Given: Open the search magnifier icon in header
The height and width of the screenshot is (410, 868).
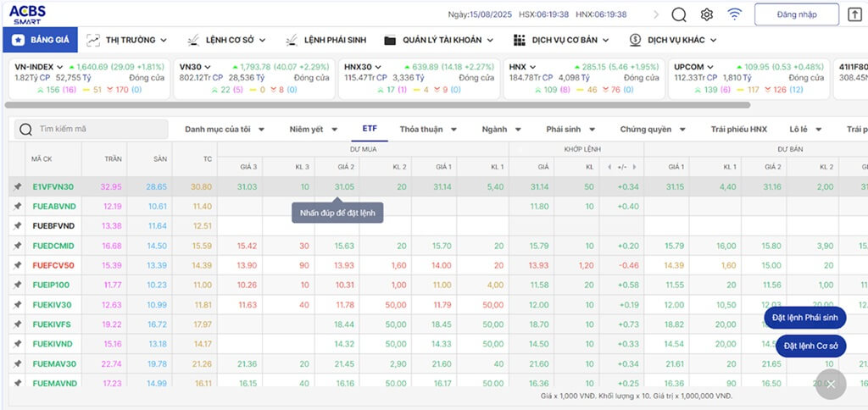Looking at the screenshot, I should 679,14.
